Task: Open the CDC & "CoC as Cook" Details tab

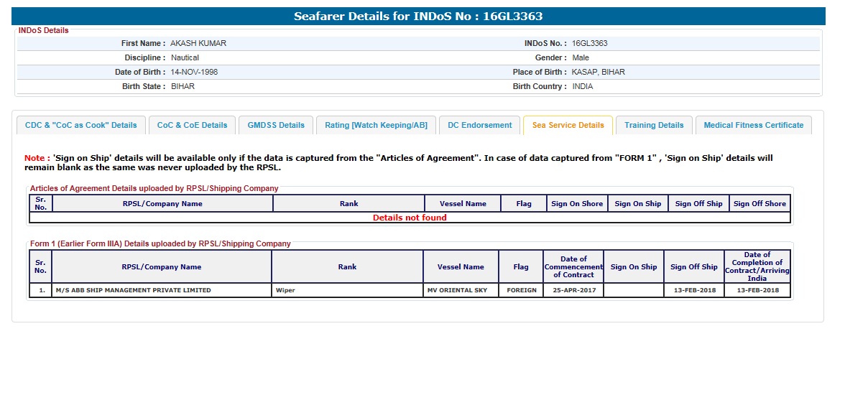Action: (x=81, y=125)
